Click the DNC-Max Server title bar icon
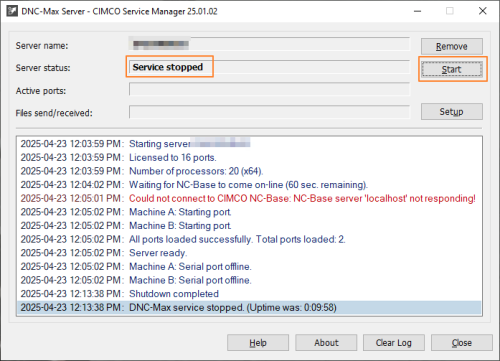Viewport: 500px width, 361px height. [x=12, y=11]
